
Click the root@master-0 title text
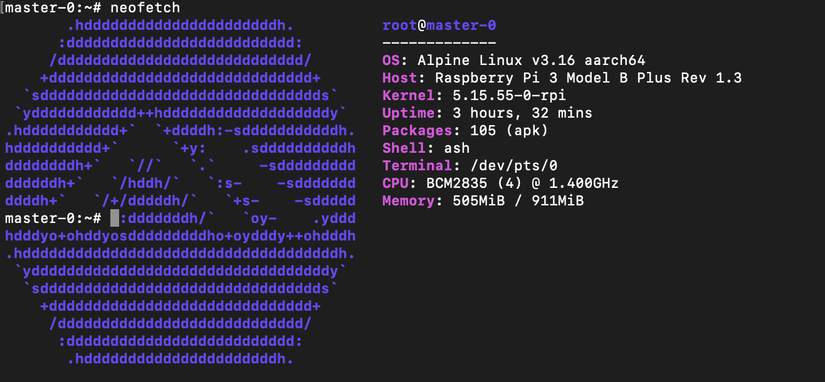click(439, 25)
